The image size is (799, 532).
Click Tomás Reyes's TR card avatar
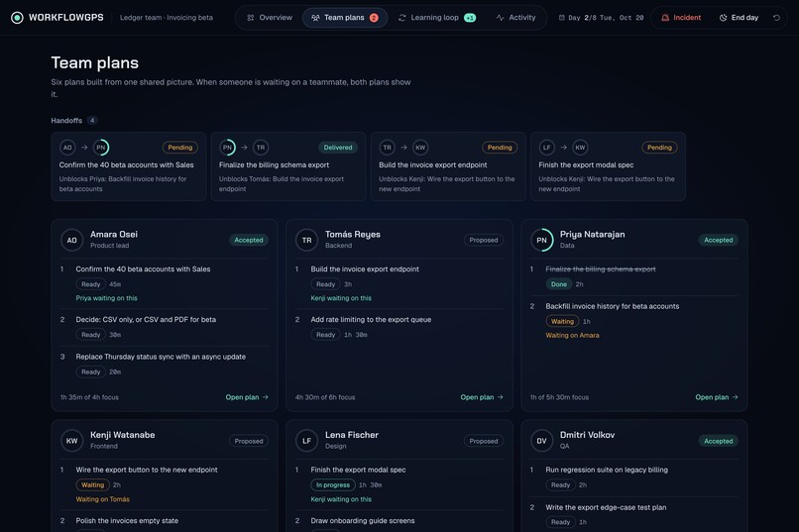click(x=306, y=241)
